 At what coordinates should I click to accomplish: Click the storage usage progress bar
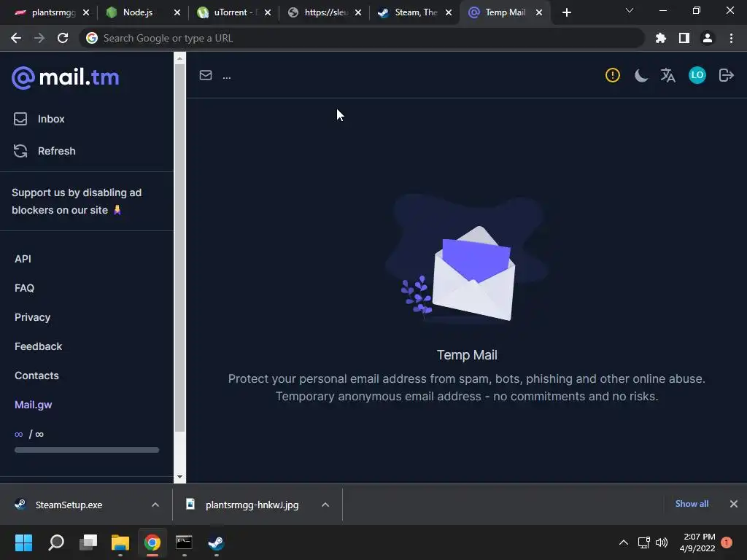pyautogui.click(x=87, y=449)
